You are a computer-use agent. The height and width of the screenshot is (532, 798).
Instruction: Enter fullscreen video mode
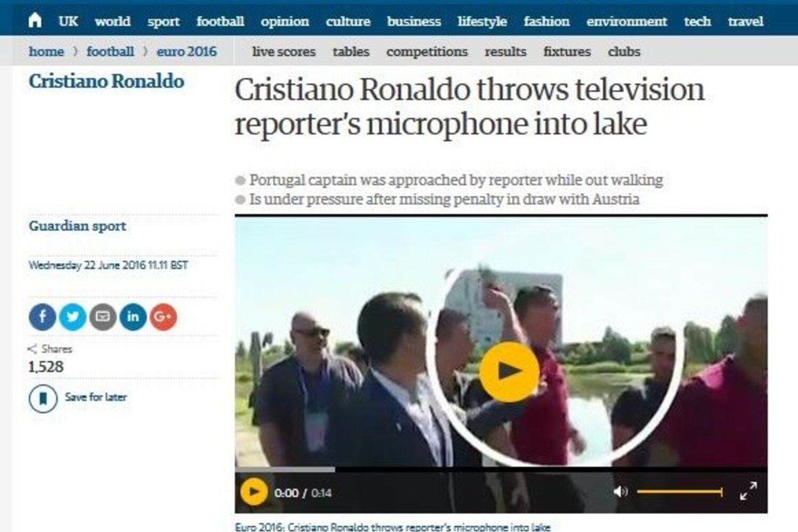[x=749, y=491]
